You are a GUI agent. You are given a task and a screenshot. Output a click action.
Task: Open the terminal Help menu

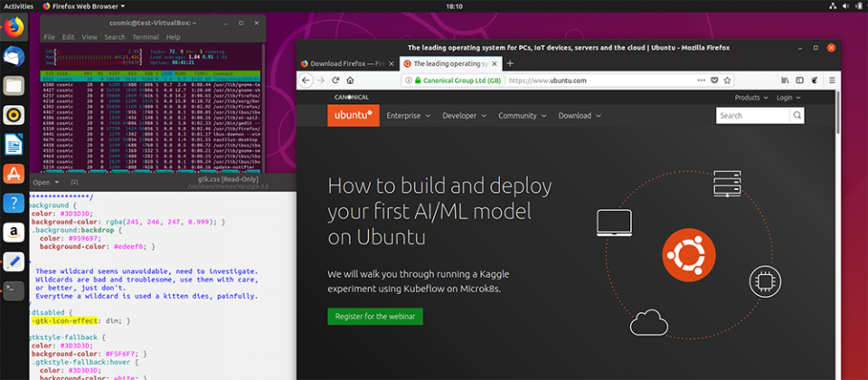tap(174, 37)
